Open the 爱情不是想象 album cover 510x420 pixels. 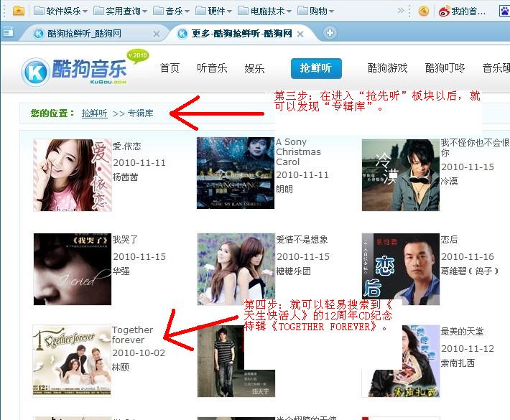[x=236, y=269]
